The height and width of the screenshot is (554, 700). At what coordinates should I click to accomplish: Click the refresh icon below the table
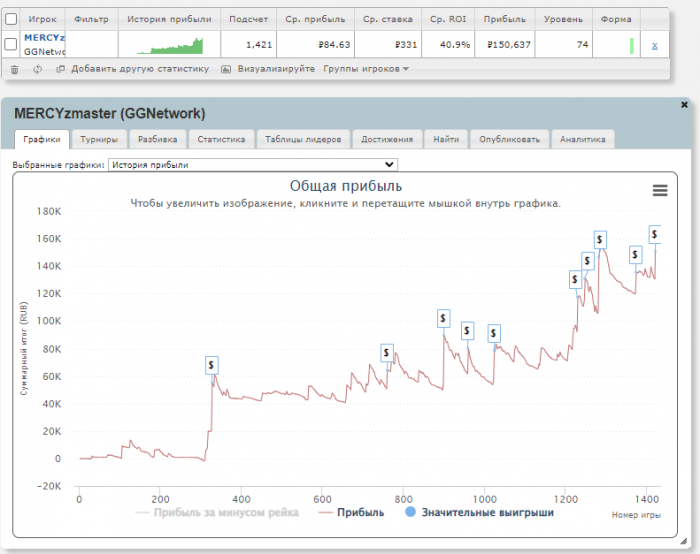point(38,69)
